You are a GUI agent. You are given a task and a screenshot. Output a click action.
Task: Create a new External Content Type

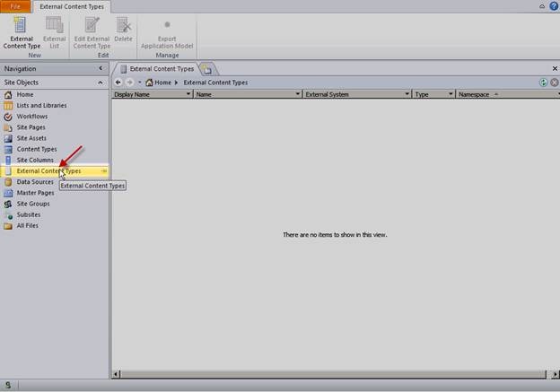[x=22, y=33]
